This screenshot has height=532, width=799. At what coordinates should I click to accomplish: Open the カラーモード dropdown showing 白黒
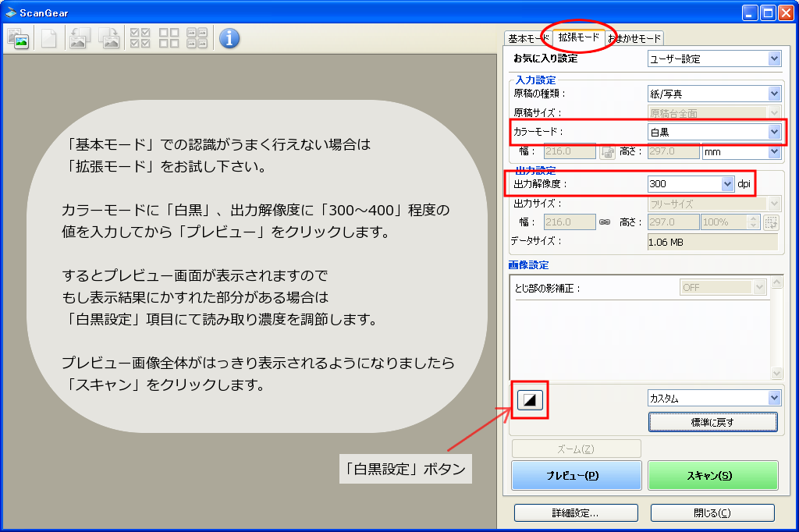[x=714, y=132]
